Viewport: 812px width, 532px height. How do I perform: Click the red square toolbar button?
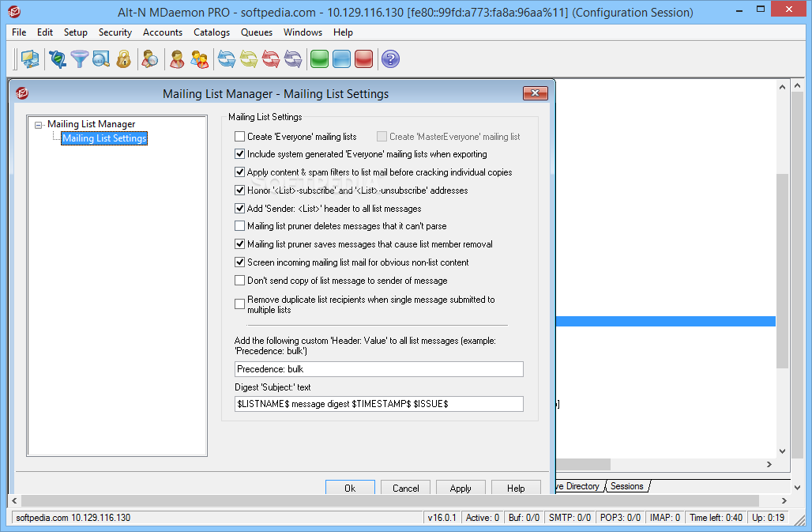click(364, 59)
